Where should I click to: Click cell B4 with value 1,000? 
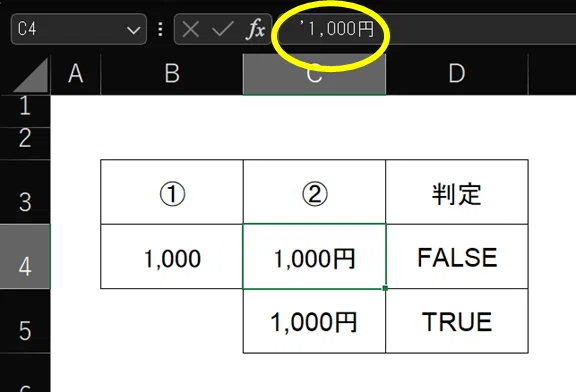(172, 256)
